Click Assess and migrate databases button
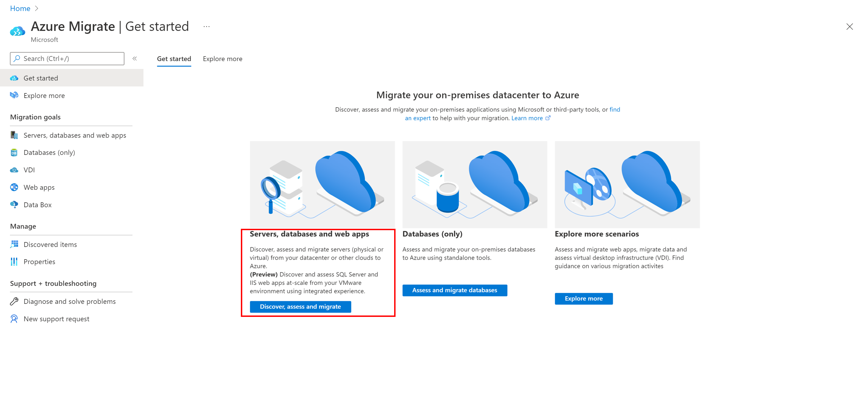 (x=454, y=290)
